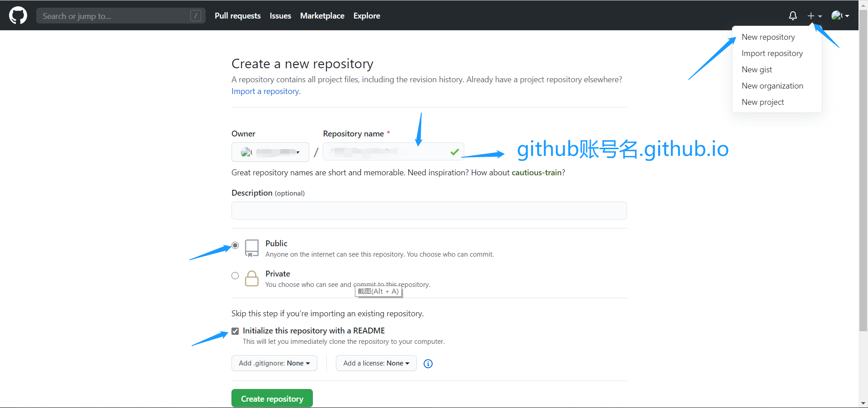Click the page vertical scrollbar
The width and height of the screenshot is (868, 408).
863,181
